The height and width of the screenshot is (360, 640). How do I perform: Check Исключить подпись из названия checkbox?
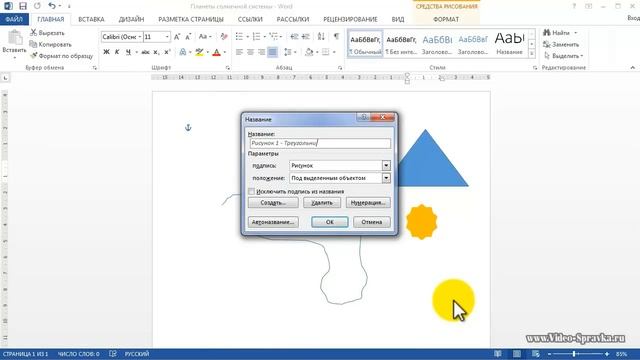[252, 191]
